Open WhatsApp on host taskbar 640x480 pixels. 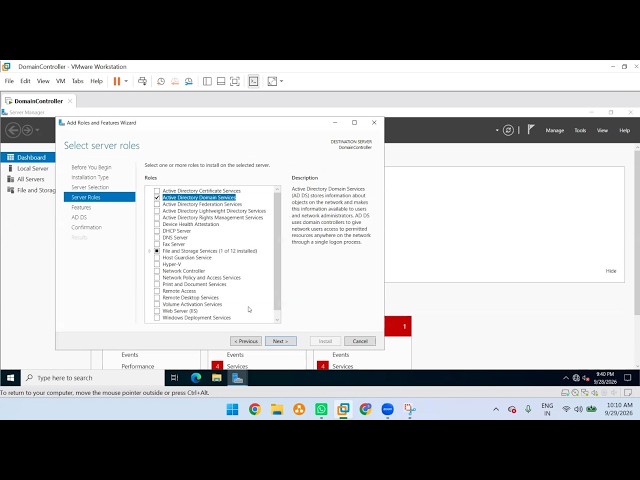[x=321, y=409]
